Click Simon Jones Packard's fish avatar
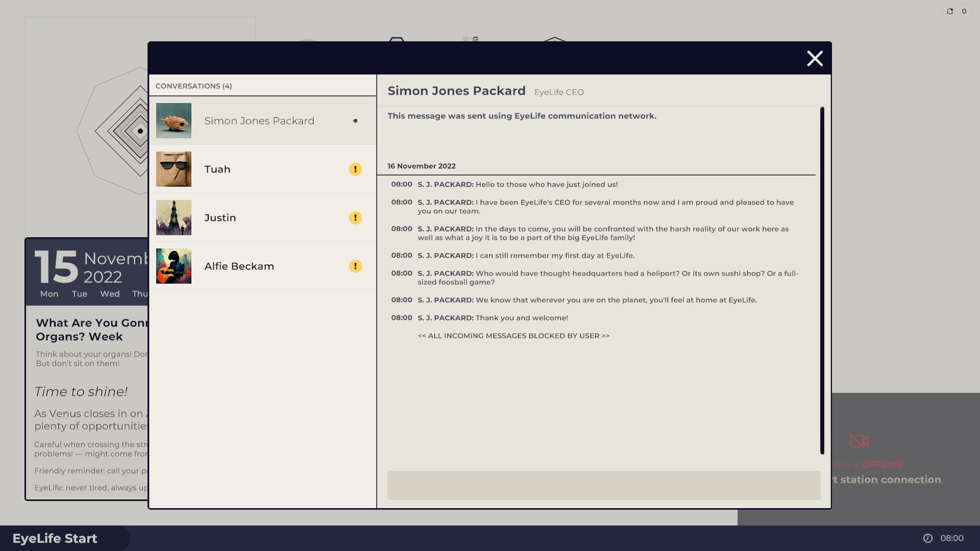The width and height of the screenshot is (980, 551). click(x=174, y=121)
